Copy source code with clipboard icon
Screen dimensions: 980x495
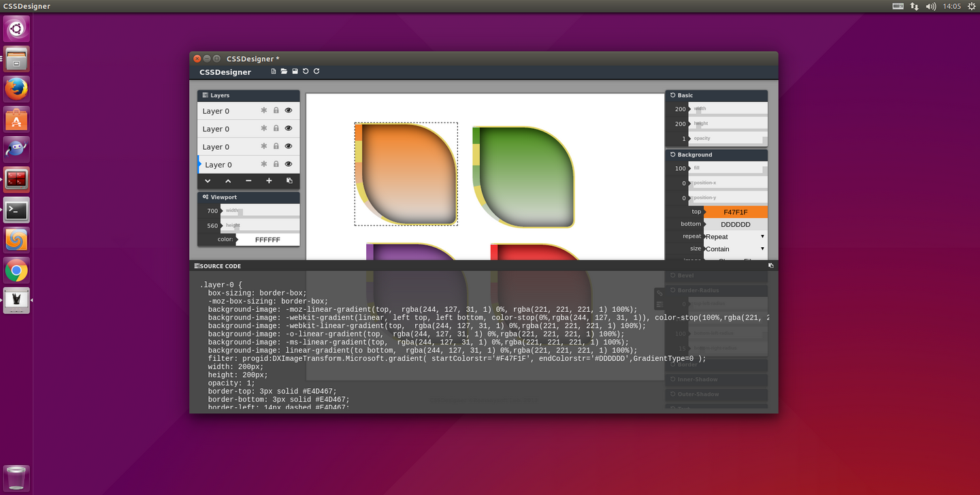(771, 266)
